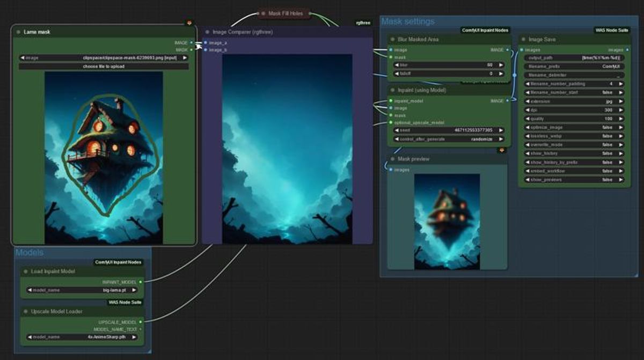Collapse the Blur Masked Area node
This screenshot has height=360, width=644.
pyautogui.click(x=392, y=40)
